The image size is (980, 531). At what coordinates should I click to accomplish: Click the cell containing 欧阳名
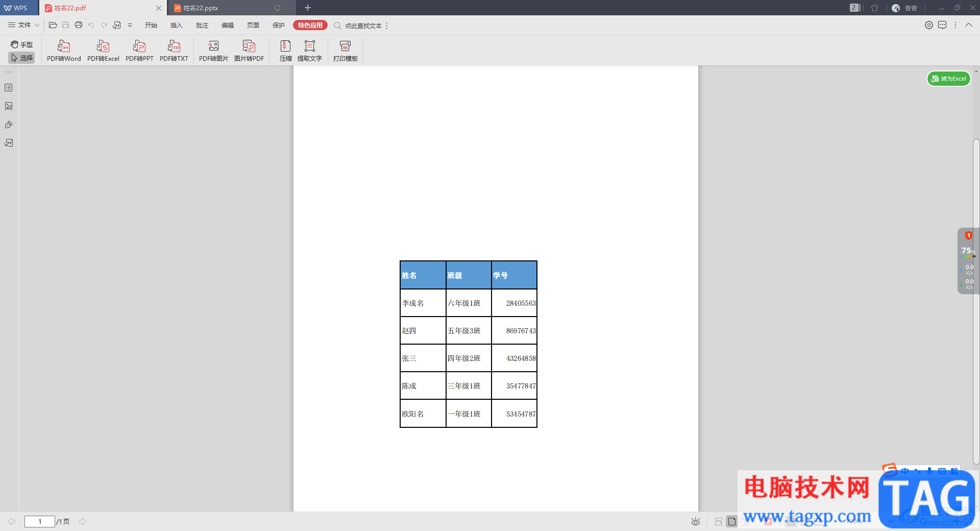pos(423,414)
